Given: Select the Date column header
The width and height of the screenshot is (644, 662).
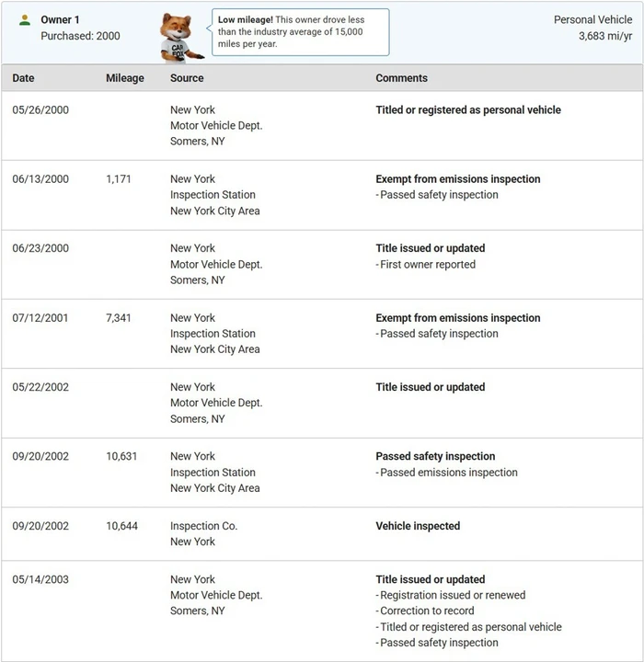Looking at the screenshot, I should (x=23, y=78).
